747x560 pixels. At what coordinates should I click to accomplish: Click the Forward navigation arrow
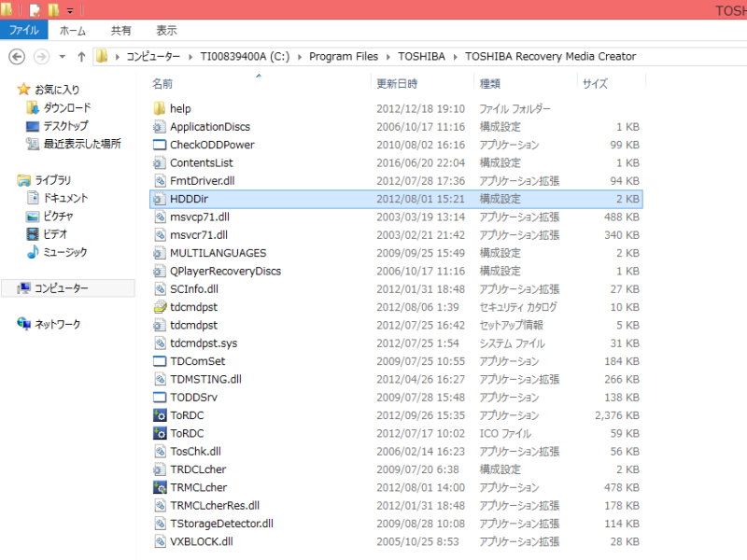41,57
